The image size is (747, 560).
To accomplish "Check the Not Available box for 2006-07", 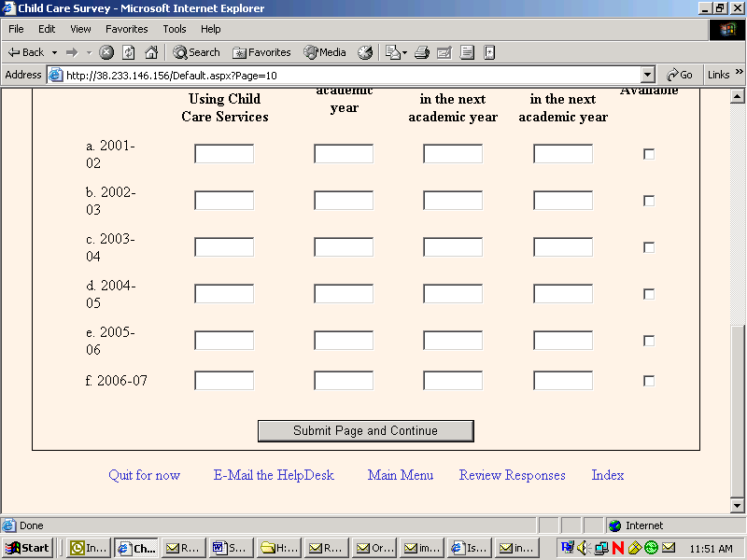I will [x=649, y=381].
